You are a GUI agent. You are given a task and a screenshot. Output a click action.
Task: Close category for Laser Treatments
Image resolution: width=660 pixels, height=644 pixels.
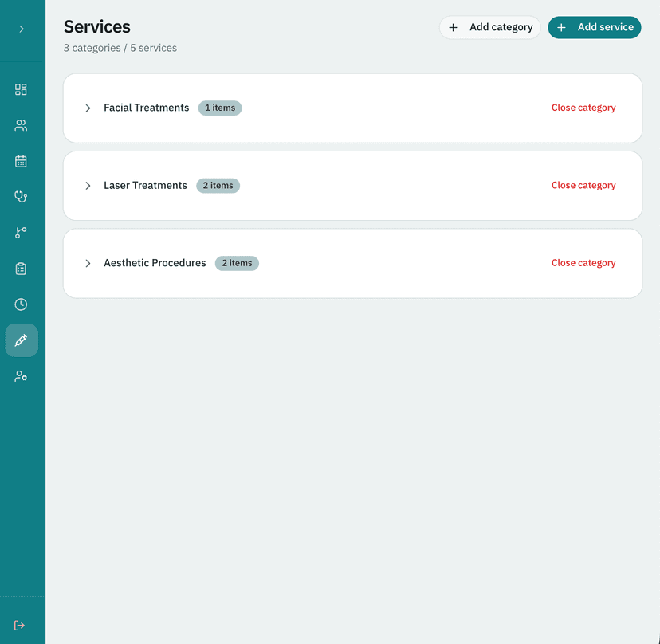(583, 185)
